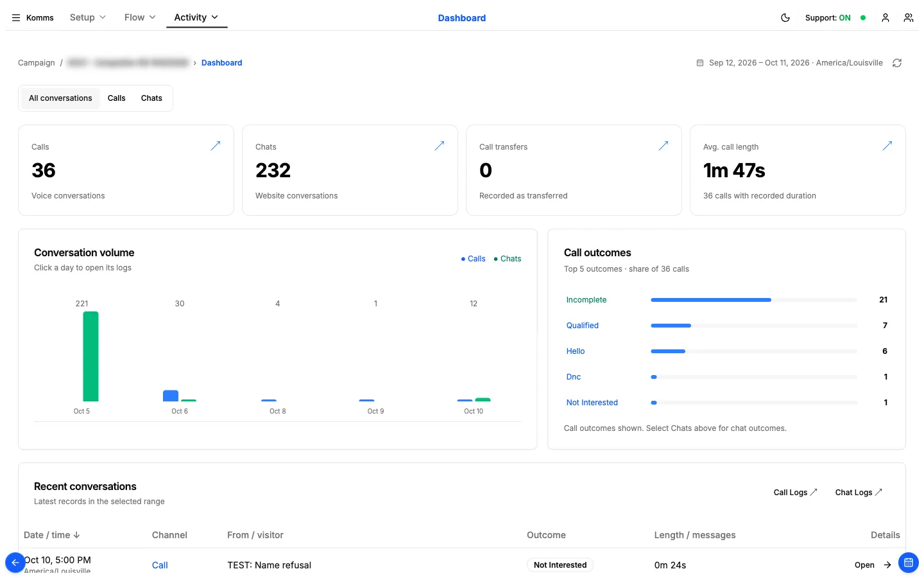The image size is (924, 578).
Task: Open the Hello outcome link
Action: point(576,351)
